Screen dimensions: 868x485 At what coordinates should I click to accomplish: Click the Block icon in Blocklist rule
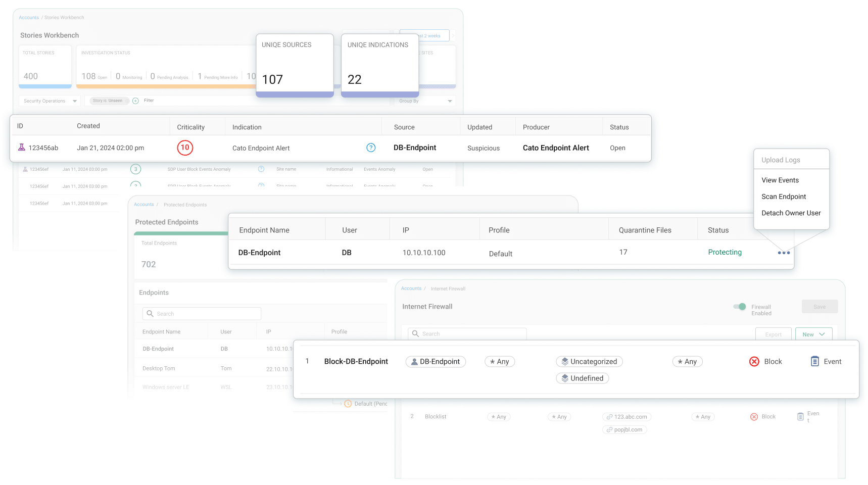(754, 417)
